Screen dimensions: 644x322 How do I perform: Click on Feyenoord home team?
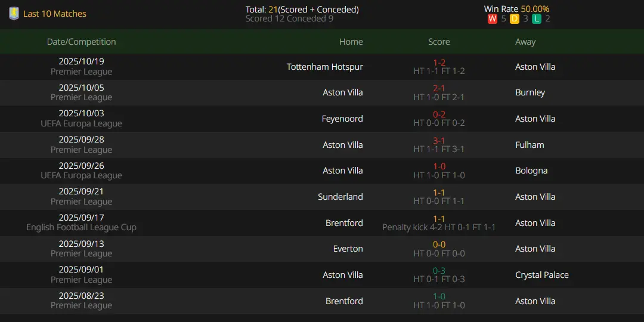point(342,119)
